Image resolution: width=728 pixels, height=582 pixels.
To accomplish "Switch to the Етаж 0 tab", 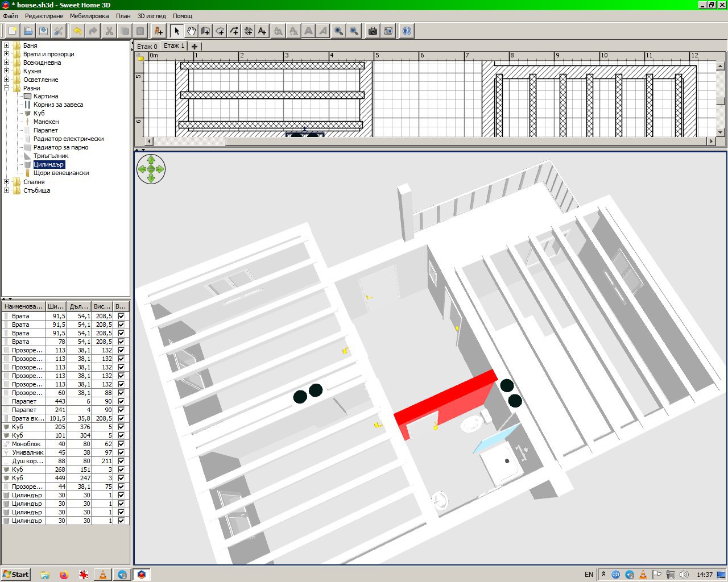I will click(147, 47).
